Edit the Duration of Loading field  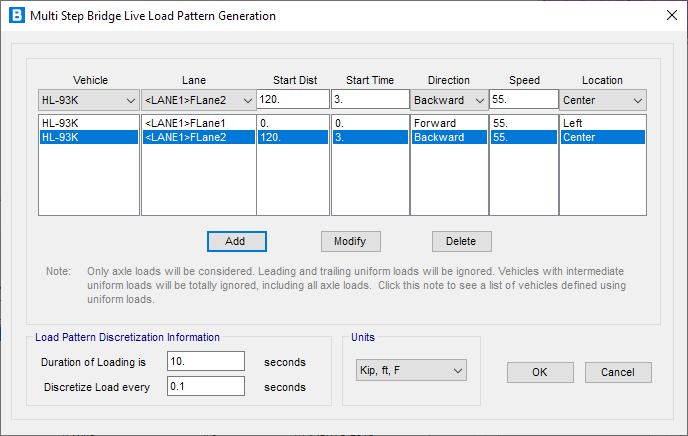206,361
